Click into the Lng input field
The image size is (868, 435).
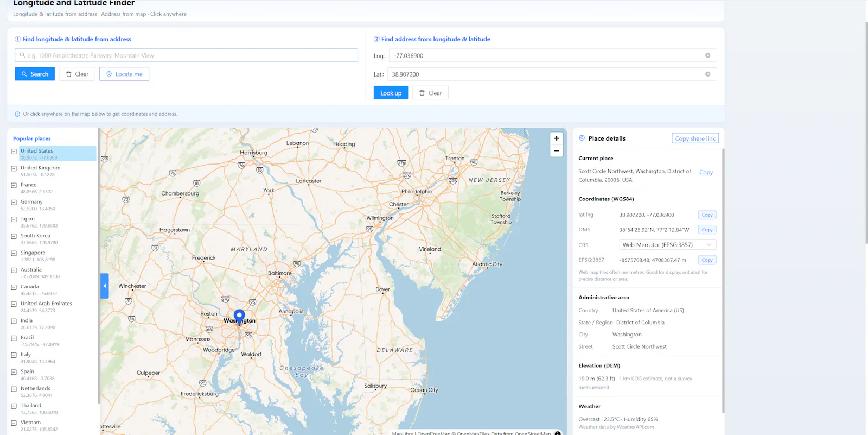pyautogui.click(x=552, y=55)
